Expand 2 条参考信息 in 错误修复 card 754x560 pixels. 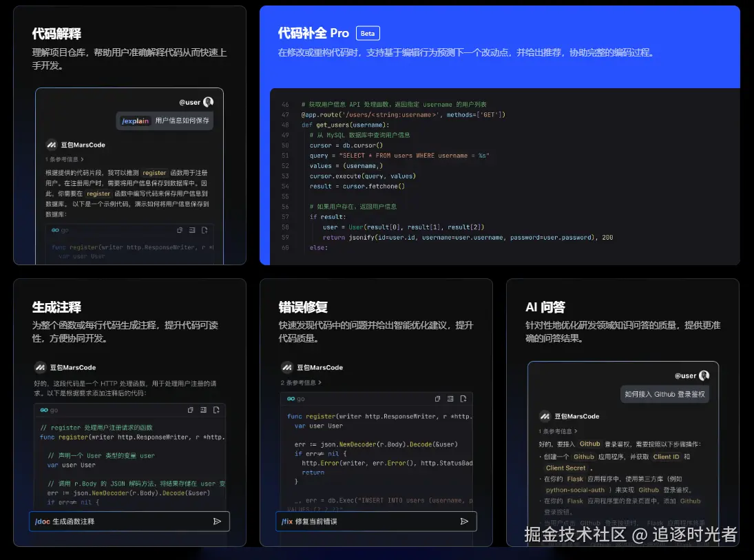click(x=301, y=383)
